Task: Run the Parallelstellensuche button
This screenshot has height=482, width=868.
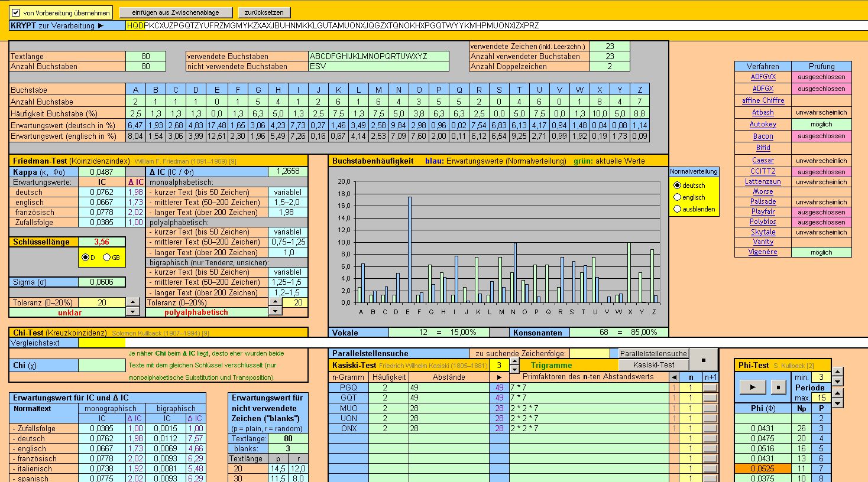Action: (x=653, y=353)
